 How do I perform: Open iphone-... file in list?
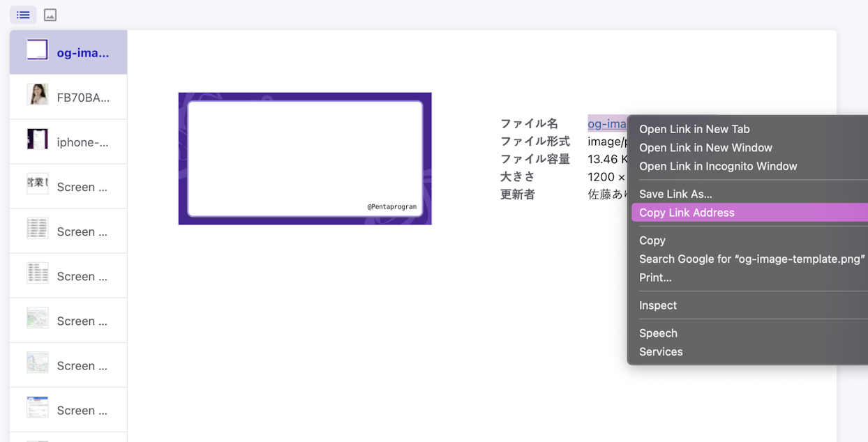[x=68, y=142]
